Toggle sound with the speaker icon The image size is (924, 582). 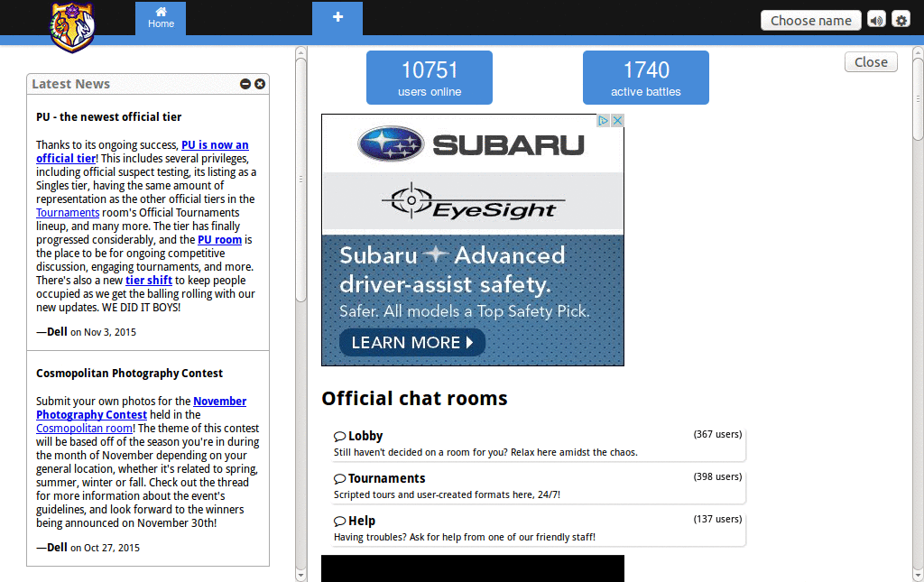pos(876,21)
